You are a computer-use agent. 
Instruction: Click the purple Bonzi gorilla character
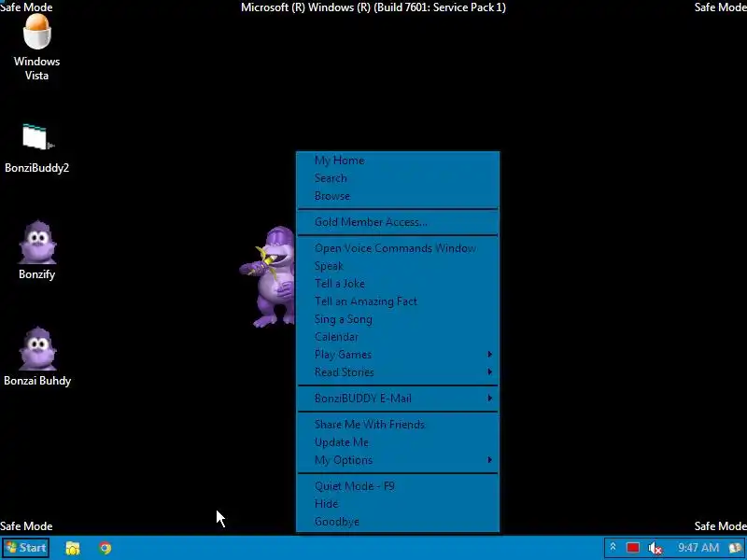coord(268,277)
